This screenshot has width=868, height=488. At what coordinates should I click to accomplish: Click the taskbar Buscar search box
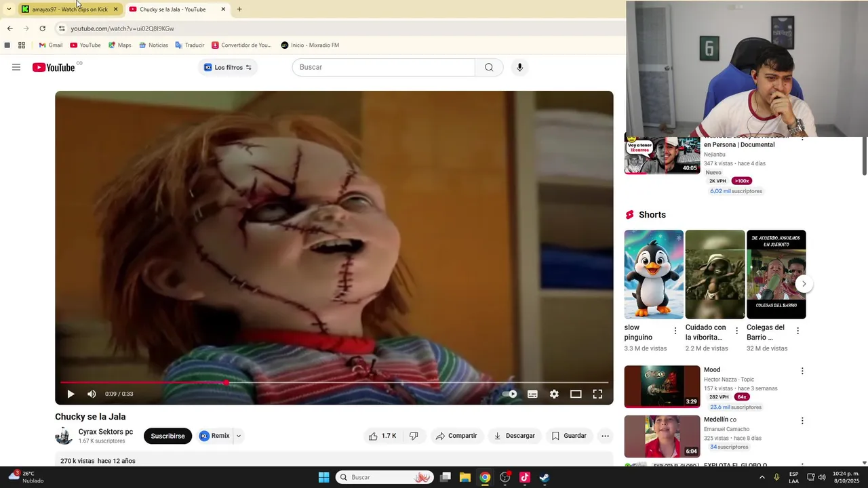point(384,477)
